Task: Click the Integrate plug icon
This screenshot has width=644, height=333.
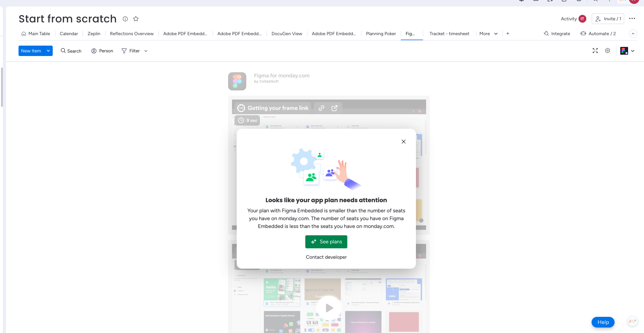Action: point(546,33)
